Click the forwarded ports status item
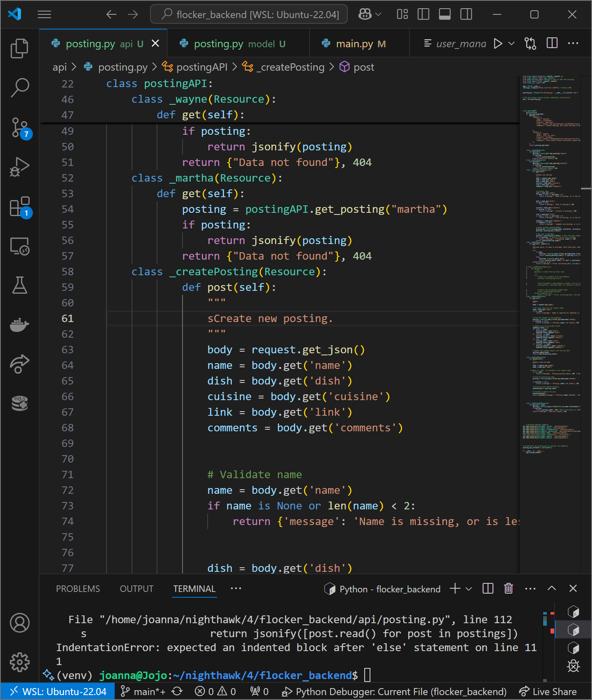This screenshot has height=700, width=592. click(x=259, y=692)
